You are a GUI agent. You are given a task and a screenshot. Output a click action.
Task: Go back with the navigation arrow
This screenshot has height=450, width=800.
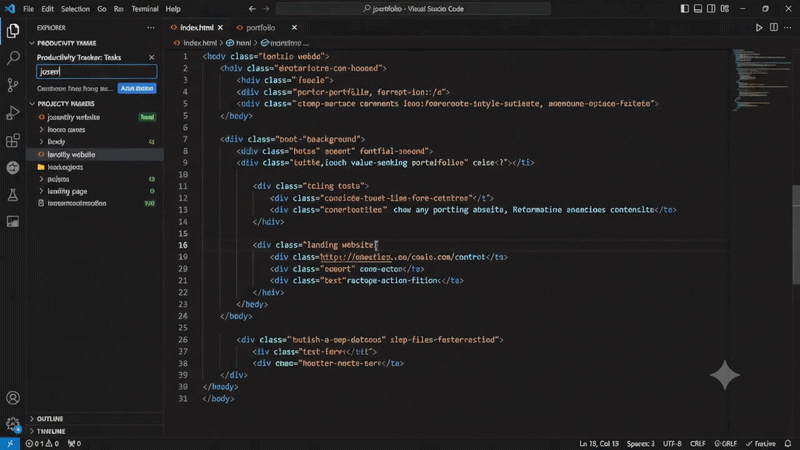click(x=252, y=9)
